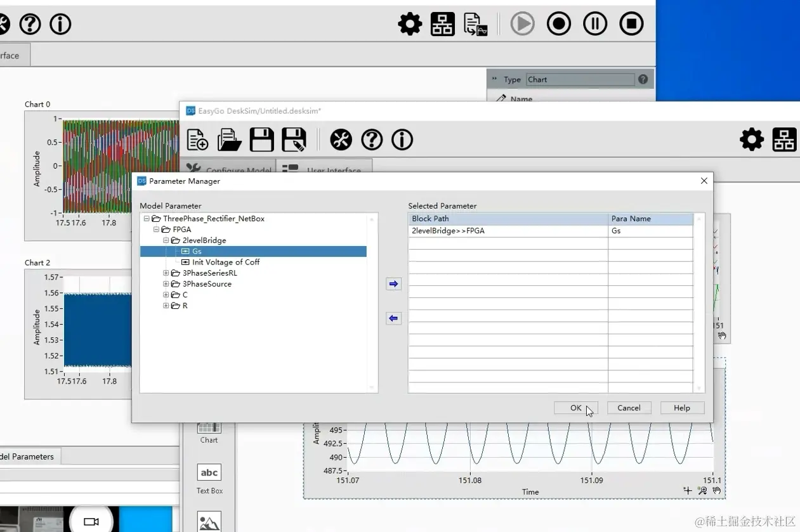Click the Block Path column header

pyautogui.click(x=508, y=219)
